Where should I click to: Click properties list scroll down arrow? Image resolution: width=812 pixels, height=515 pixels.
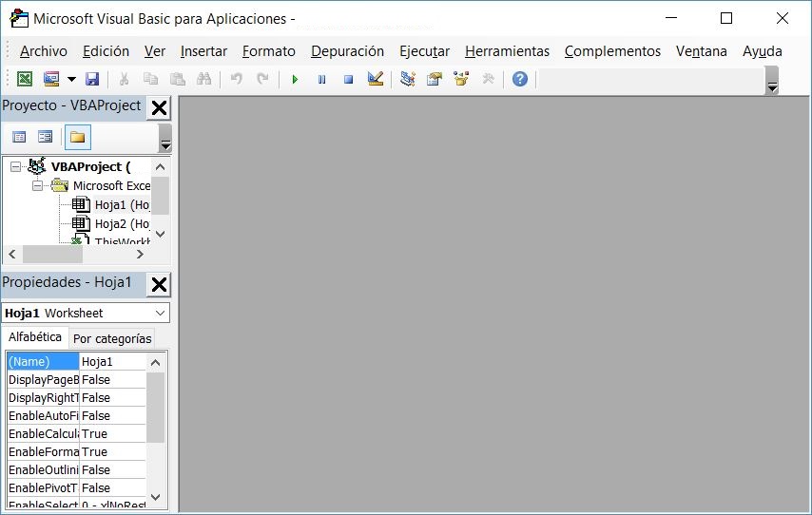click(155, 497)
